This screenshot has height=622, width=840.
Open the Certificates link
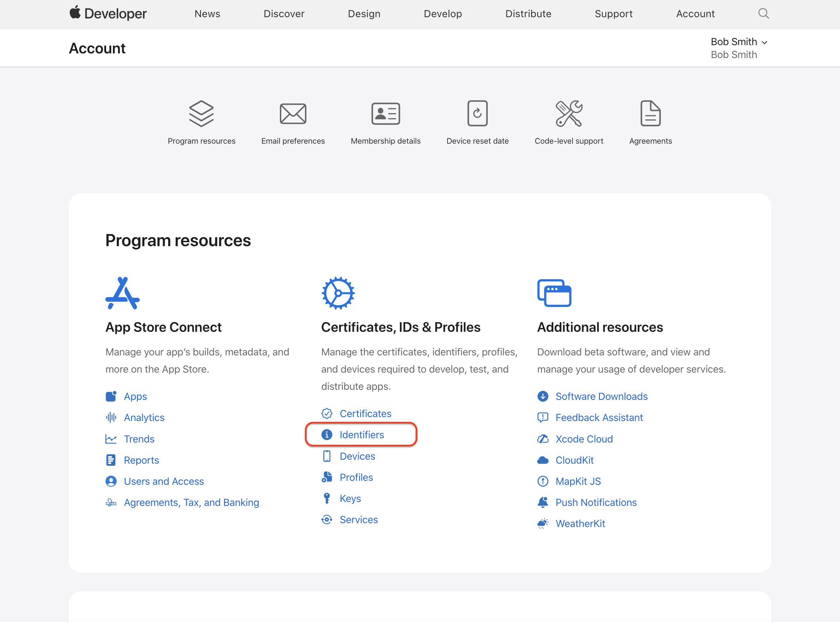point(366,413)
